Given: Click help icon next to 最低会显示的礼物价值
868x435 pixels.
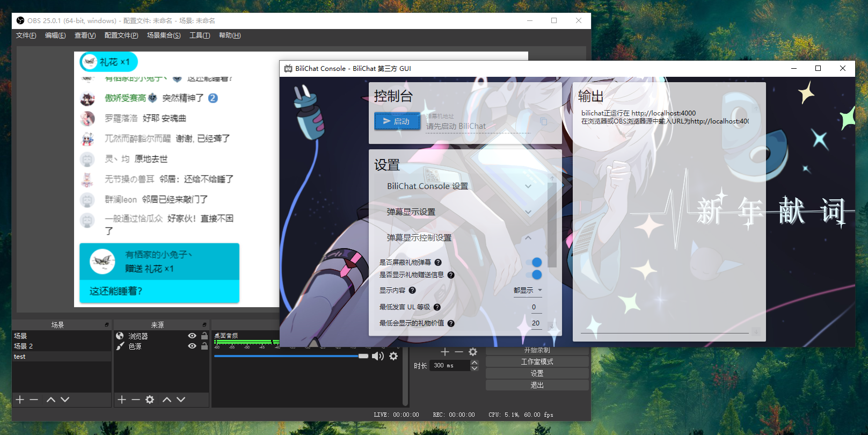Looking at the screenshot, I should (x=451, y=323).
